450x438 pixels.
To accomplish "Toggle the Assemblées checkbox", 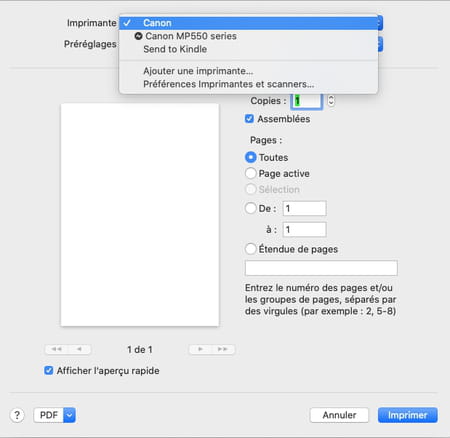I will point(249,119).
